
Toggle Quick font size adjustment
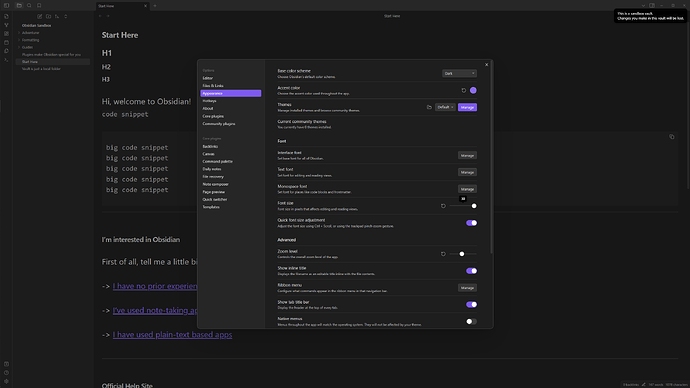[471, 223]
